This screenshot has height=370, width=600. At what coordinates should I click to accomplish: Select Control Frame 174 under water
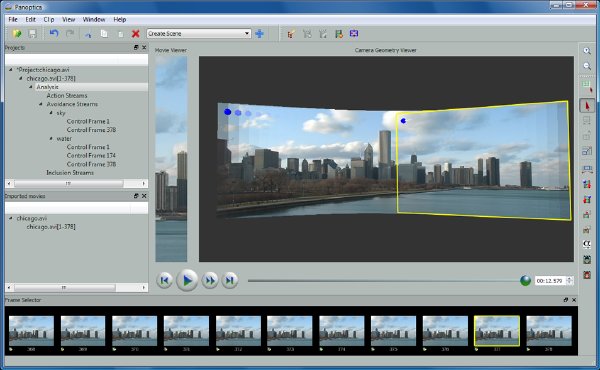[91, 155]
